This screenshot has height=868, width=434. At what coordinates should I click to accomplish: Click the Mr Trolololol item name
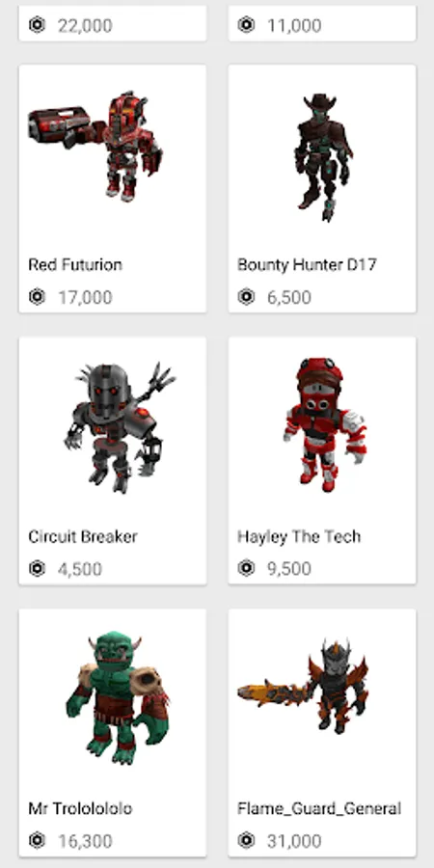coord(80,808)
